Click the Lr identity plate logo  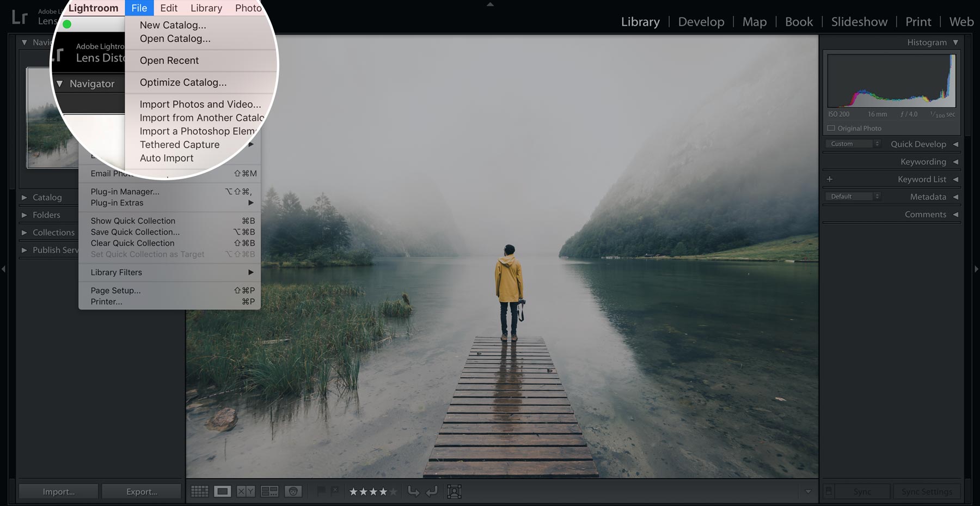pyautogui.click(x=20, y=17)
